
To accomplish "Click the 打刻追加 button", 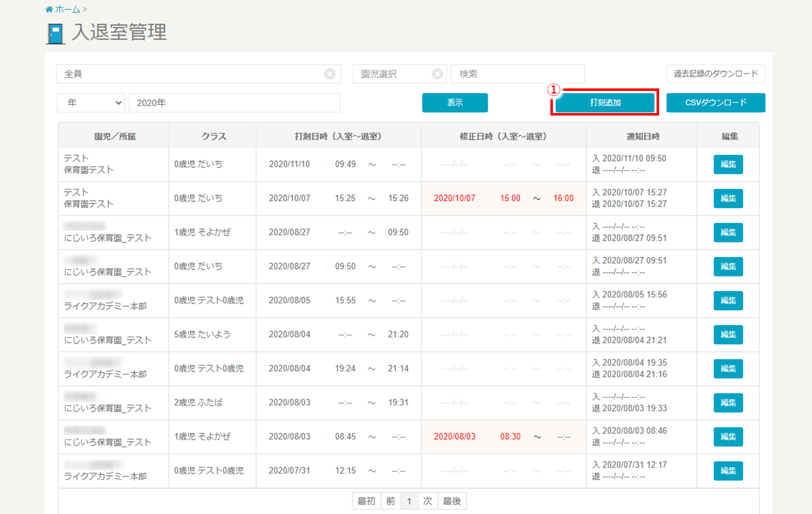I will click(x=605, y=103).
